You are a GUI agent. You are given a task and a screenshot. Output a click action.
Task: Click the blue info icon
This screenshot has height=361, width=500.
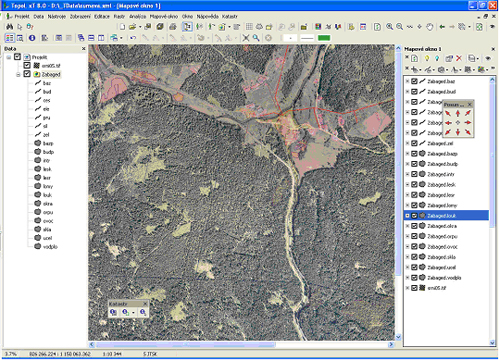pos(32,38)
